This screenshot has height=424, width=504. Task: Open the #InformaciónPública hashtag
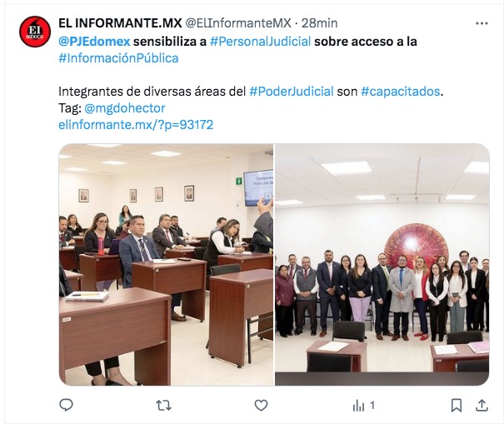[118, 58]
